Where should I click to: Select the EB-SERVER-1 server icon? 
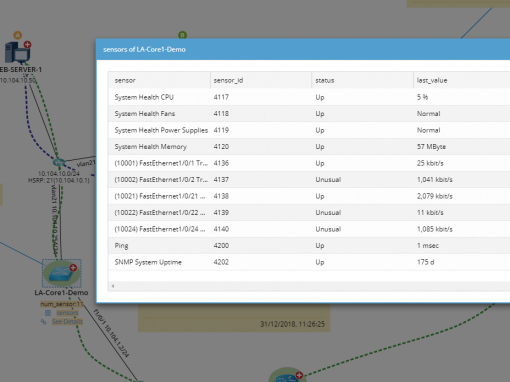coord(18,52)
